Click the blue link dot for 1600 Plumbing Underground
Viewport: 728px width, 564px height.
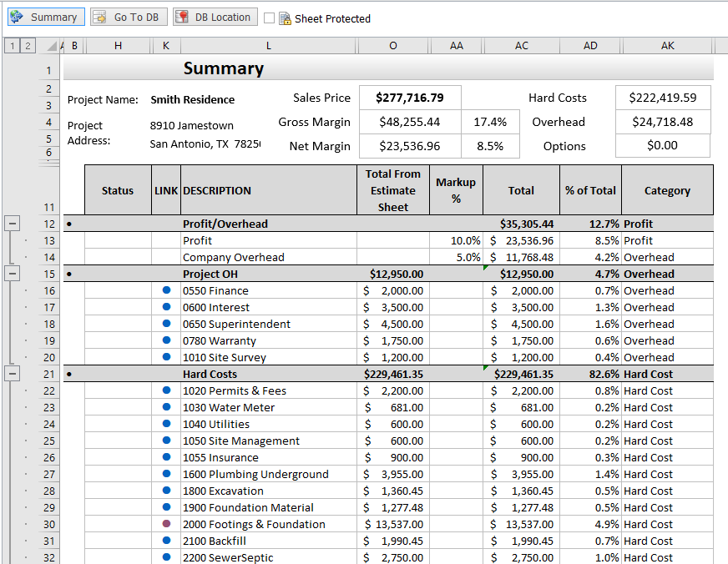(x=166, y=474)
